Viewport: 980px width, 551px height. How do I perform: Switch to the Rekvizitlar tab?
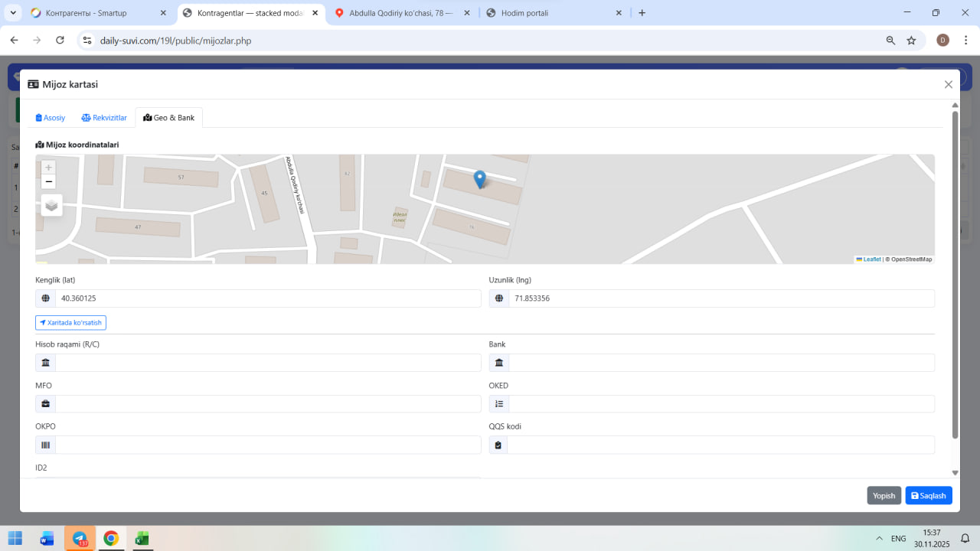(x=104, y=118)
